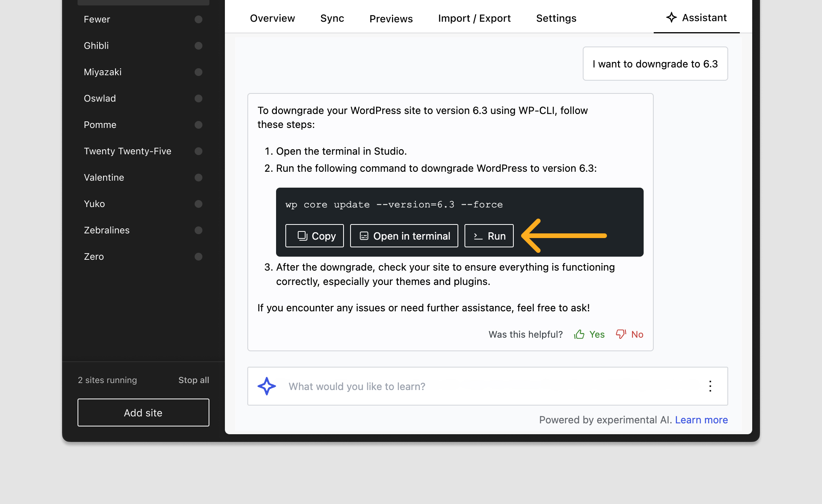Click the sparkle icon on Assistant tab
Screen dimensions: 822x504
[x=672, y=17]
